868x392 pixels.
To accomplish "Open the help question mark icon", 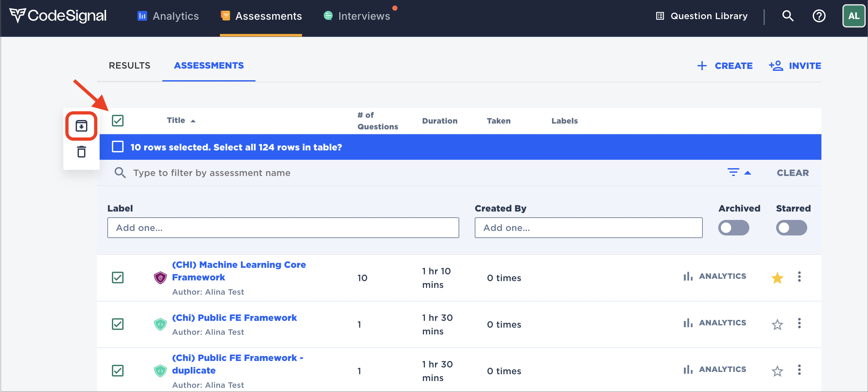I will pyautogui.click(x=819, y=16).
